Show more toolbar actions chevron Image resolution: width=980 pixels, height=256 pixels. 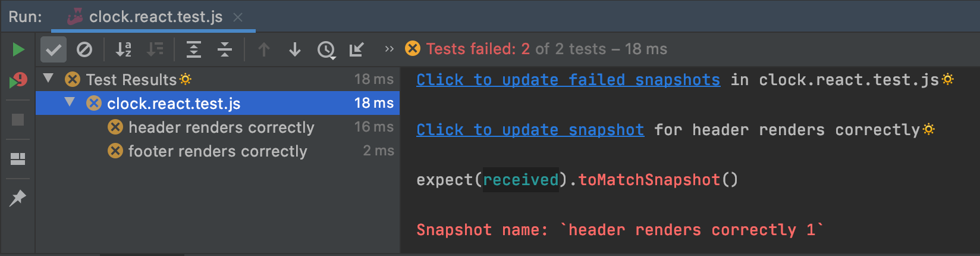click(389, 49)
